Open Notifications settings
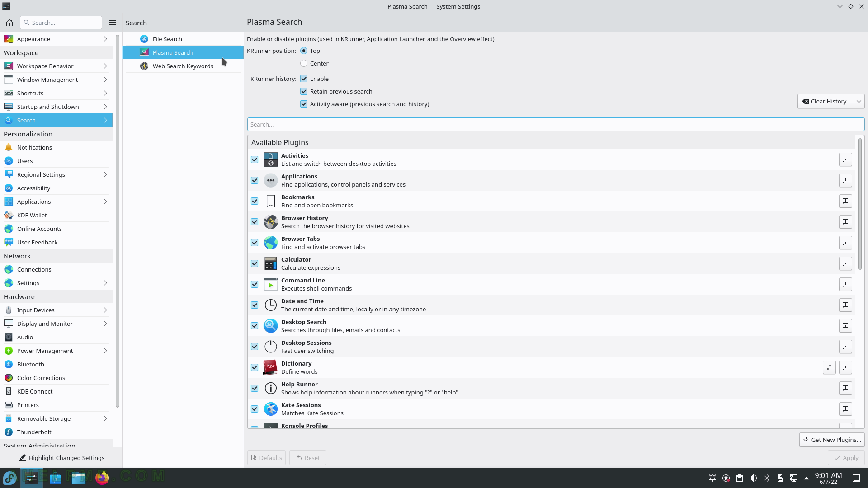 tap(56, 147)
